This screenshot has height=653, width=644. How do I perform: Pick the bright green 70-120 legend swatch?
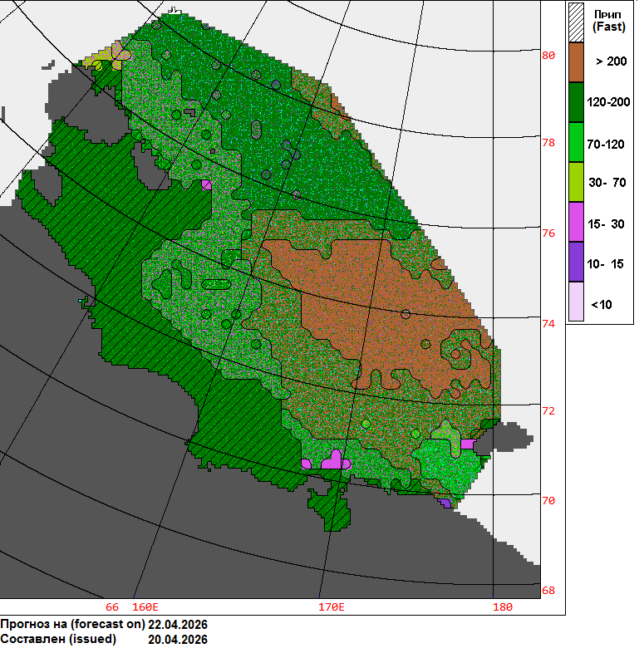[x=577, y=143]
